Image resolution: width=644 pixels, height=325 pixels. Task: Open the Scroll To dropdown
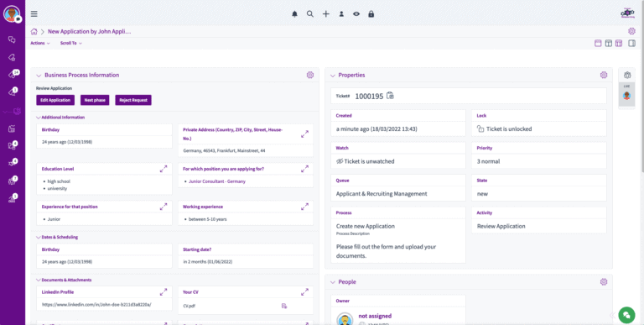(71, 43)
